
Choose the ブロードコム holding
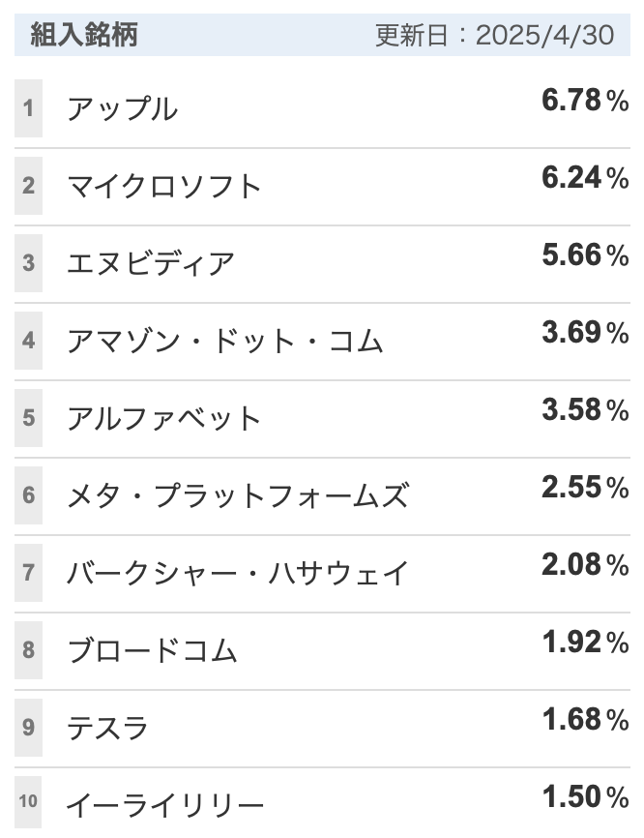[x=152, y=651]
